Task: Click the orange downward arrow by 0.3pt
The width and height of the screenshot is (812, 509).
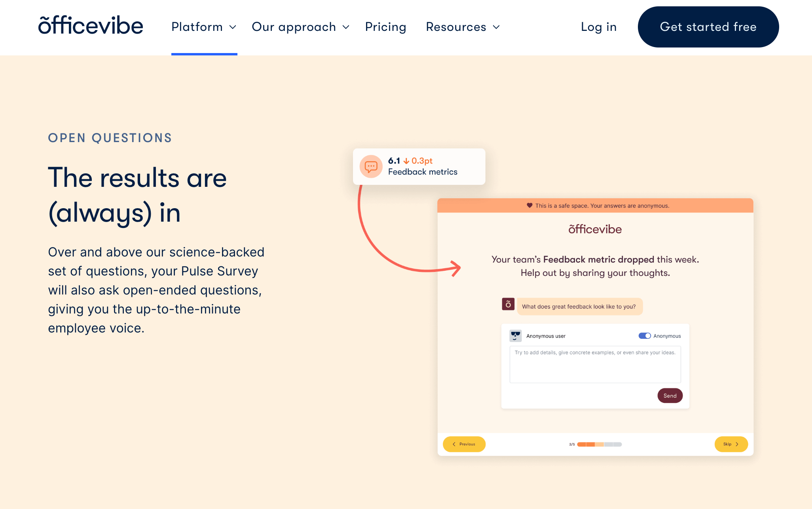Action: pos(406,161)
